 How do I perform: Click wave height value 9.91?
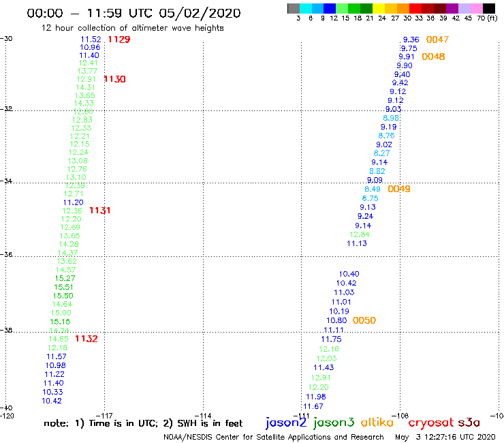(407, 57)
